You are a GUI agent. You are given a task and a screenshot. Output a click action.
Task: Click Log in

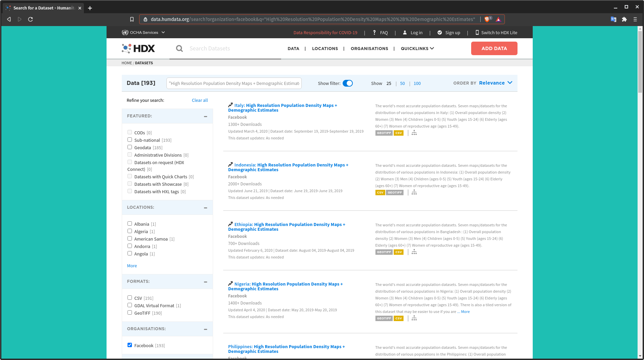pos(413,32)
